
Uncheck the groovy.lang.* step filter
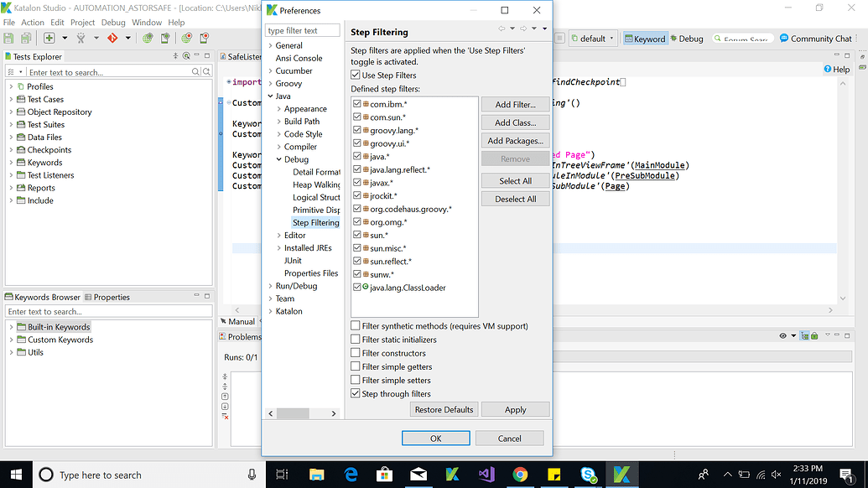(357, 130)
